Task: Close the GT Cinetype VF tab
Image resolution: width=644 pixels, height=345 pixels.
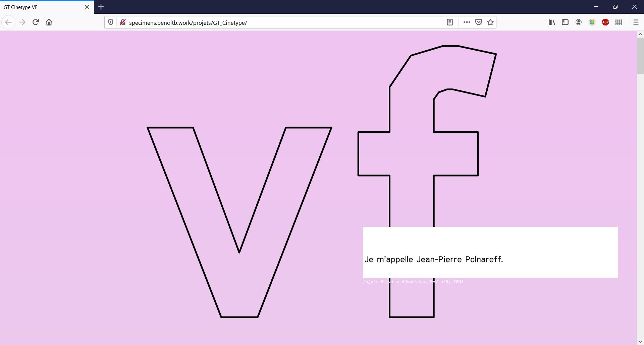Action: 87,7
